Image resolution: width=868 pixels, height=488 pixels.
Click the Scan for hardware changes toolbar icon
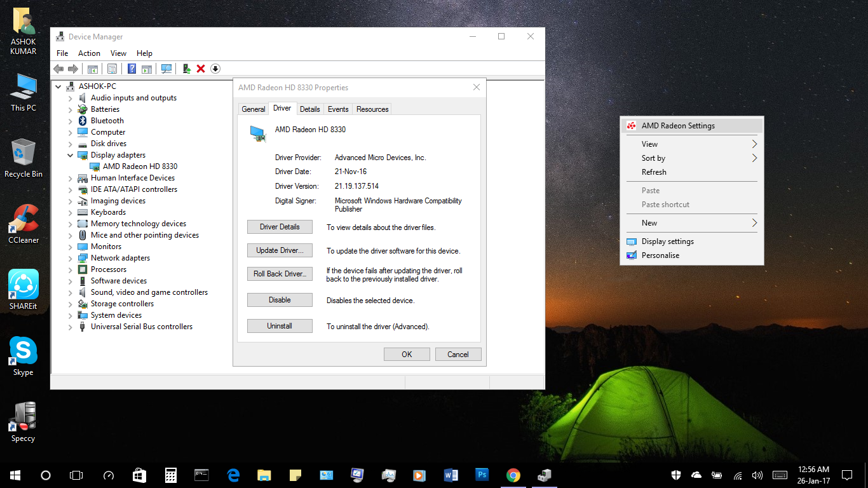[x=166, y=69]
